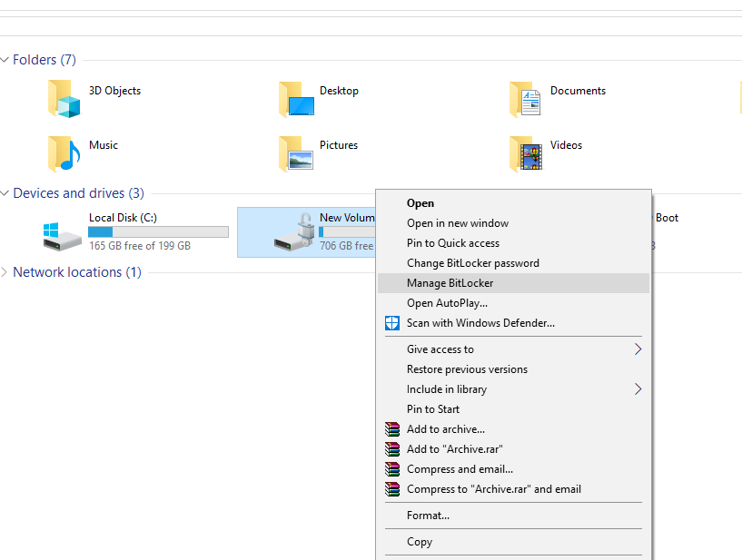Select the Videos folder icon
This screenshot has height=560, width=742.
point(526,153)
